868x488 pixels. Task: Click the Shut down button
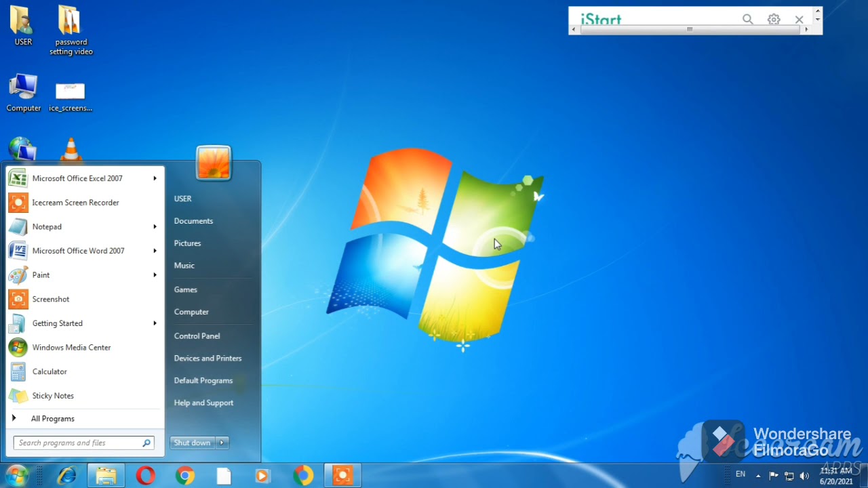[193, 443]
